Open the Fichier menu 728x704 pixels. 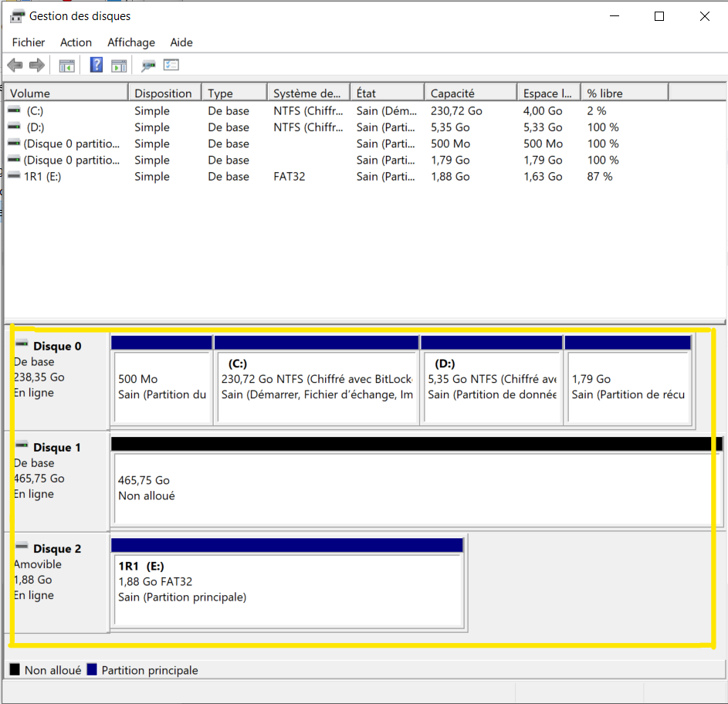[29, 42]
